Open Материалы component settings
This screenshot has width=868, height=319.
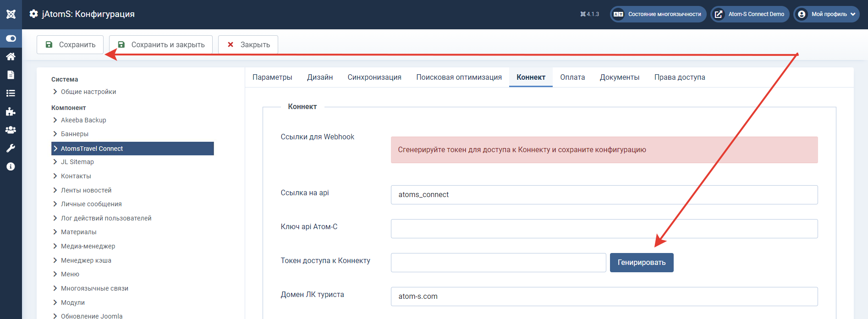pyautogui.click(x=78, y=232)
